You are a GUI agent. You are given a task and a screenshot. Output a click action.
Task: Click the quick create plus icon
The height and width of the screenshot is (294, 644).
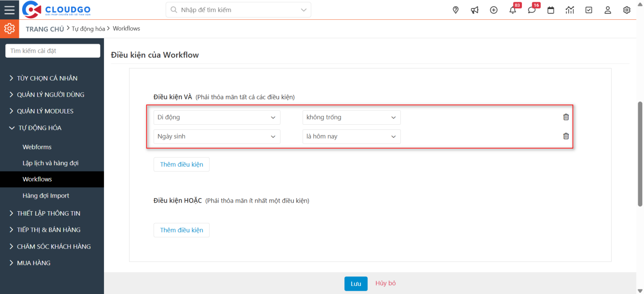pos(494,9)
